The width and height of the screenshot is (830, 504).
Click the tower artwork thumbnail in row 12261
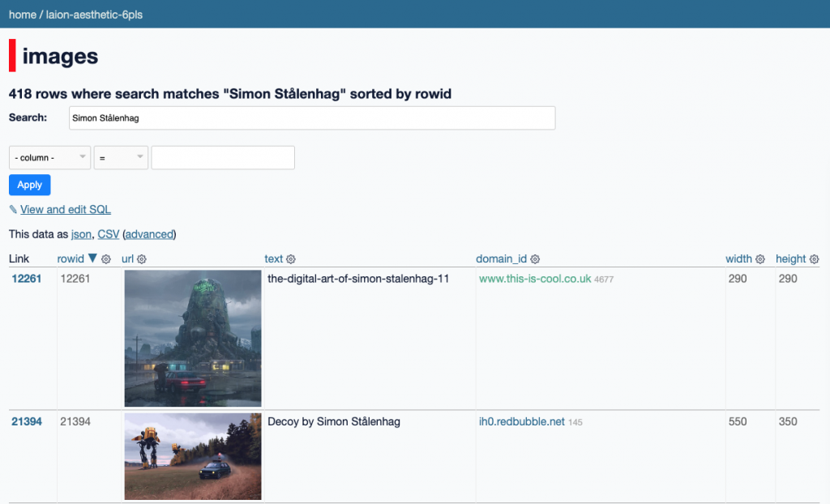(x=193, y=338)
